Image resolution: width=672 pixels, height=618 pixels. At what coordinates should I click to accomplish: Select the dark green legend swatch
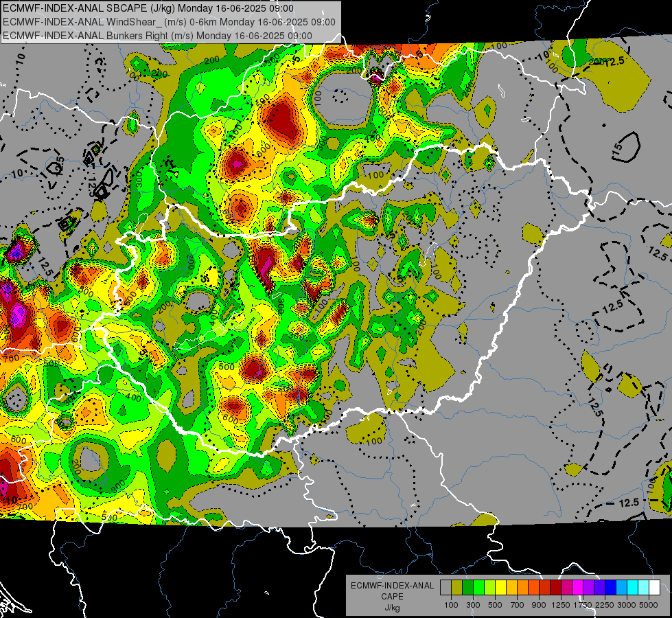point(467,587)
